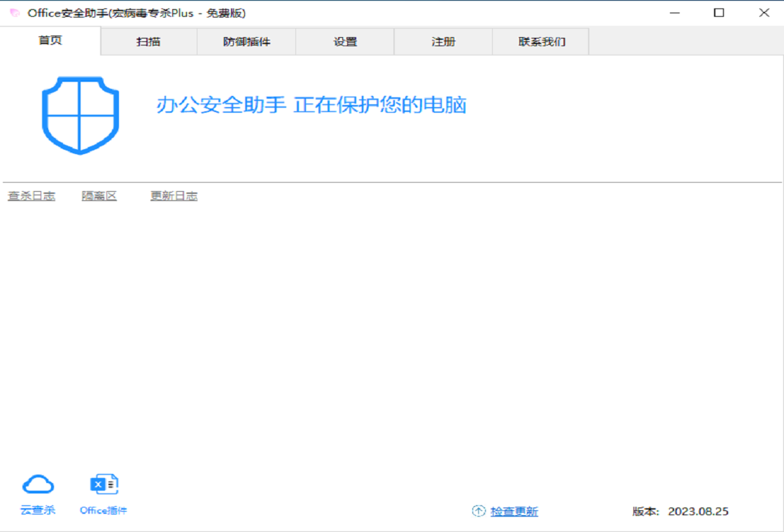Select the 设置 tab
Image resolution: width=784 pixels, height=532 pixels.
click(345, 42)
